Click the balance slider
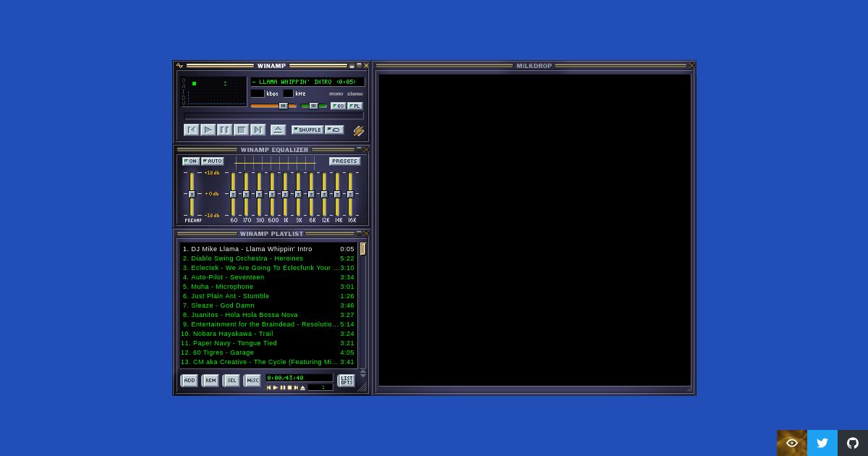Viewport: 868px width, 456px height. pyautogui.click(x=314, y=106)
